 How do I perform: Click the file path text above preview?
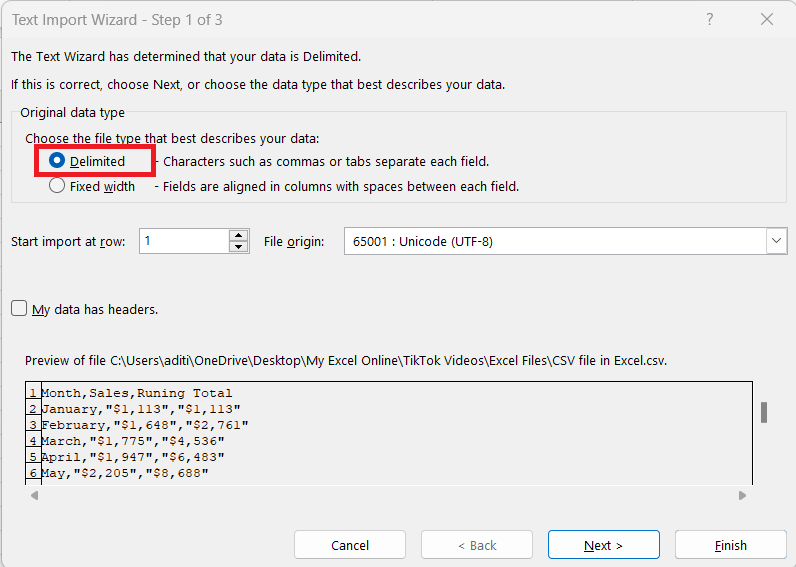pos(346,360)
